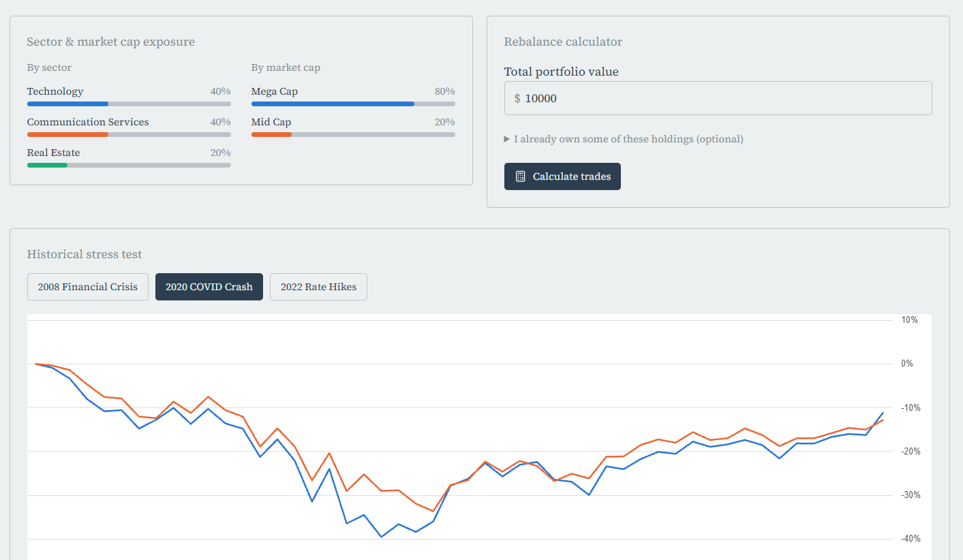Click the "Communication Services" label
963x560 pixels.
[x=88, y=122]
